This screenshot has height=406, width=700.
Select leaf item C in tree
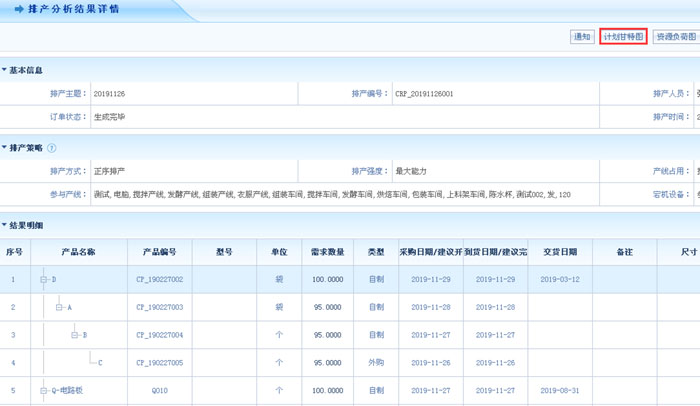point(100,362)
